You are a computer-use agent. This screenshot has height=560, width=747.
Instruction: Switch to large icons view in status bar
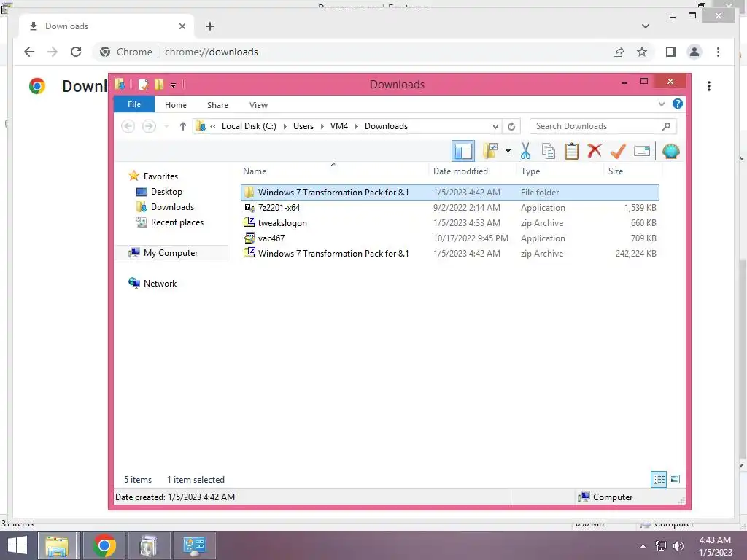(675, 480)
